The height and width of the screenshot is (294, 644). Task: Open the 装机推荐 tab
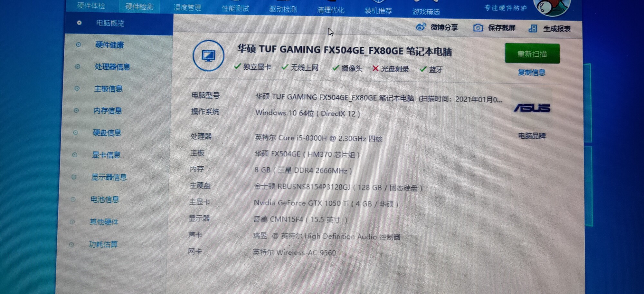(x=378, y=11)
